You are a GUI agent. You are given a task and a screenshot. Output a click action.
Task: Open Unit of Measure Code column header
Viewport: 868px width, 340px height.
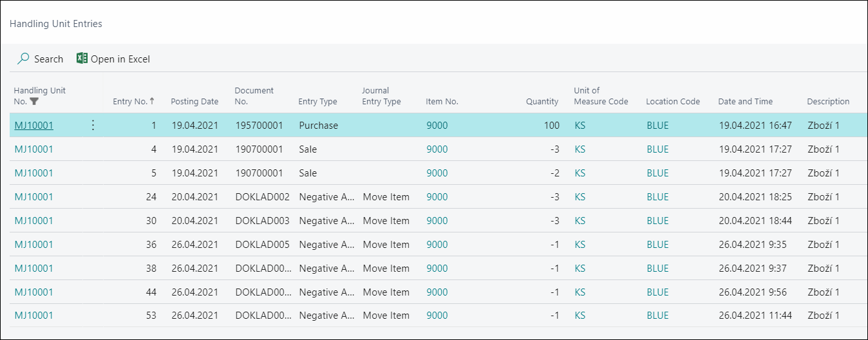tap(601, 96)
